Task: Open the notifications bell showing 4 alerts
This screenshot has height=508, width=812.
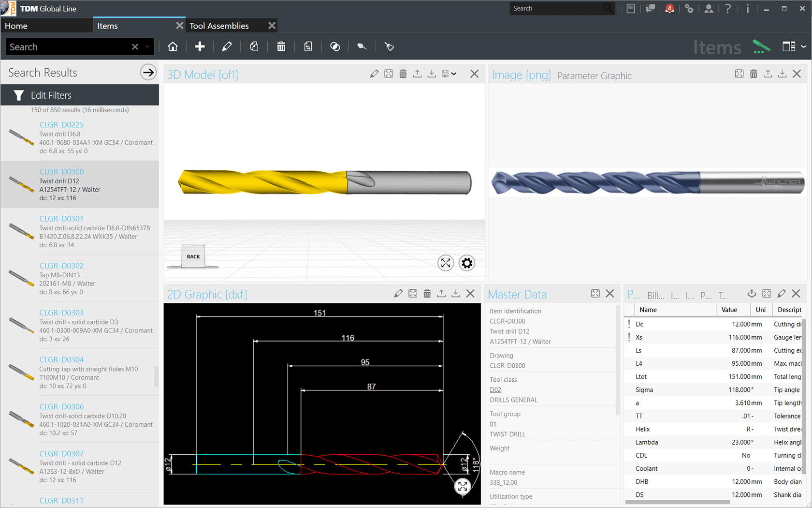Action: tap(669, 8)
